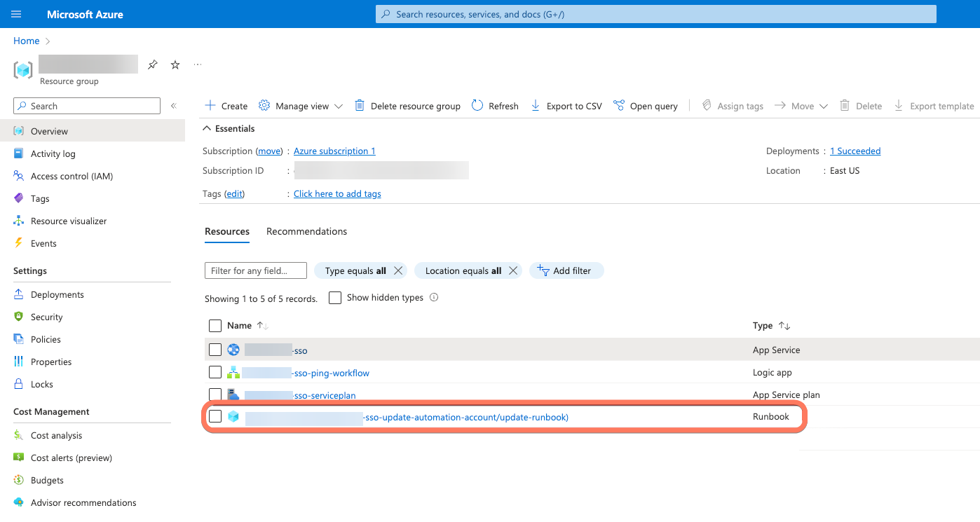Check the checkbox for sso-serviceplan
Image resolution: width=980 pixels, height=522 pixels.
(x=215, y=394)
